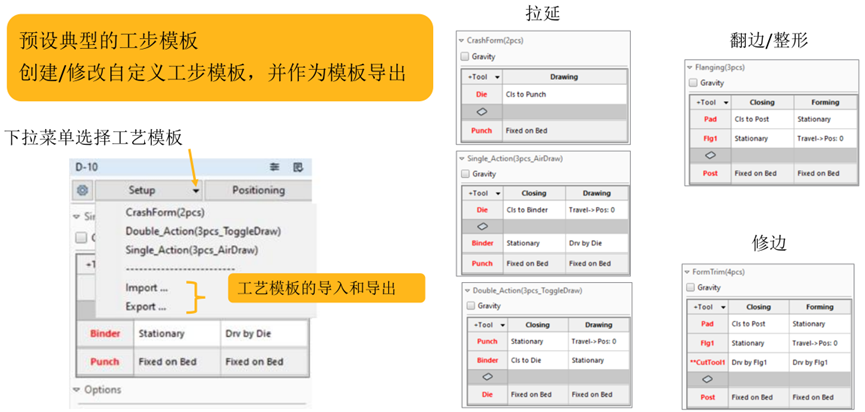The image size is (865, 412).
Task: Open the Setup dropdown arrow
Action: click(x=196, y=191)
